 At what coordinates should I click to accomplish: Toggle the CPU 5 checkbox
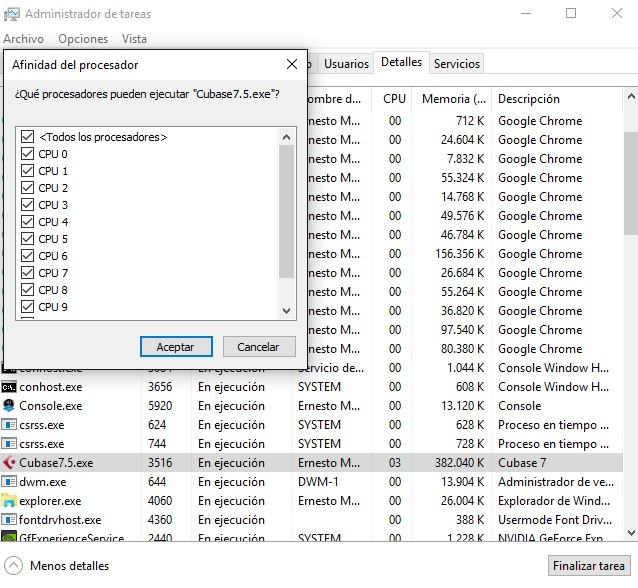28,239
